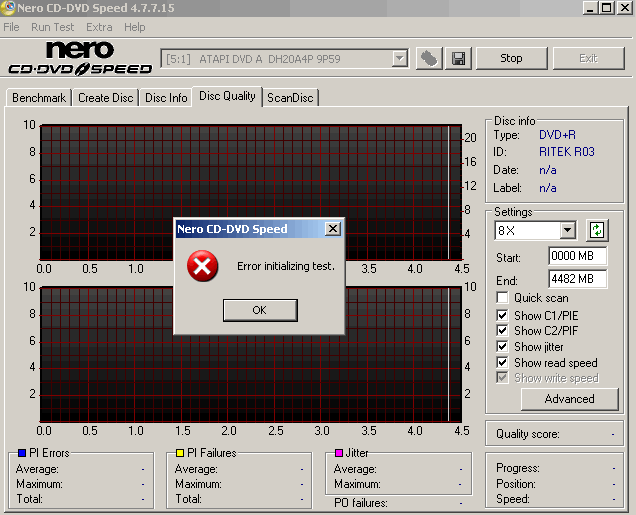Open the Advanced settings button
This screenshot has height=515, width=636.
point(569,399)
